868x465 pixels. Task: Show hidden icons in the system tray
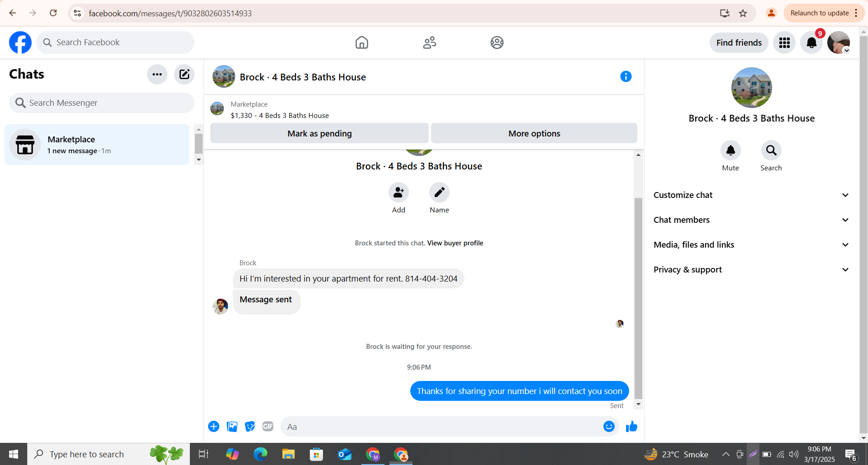coord(726,454)
